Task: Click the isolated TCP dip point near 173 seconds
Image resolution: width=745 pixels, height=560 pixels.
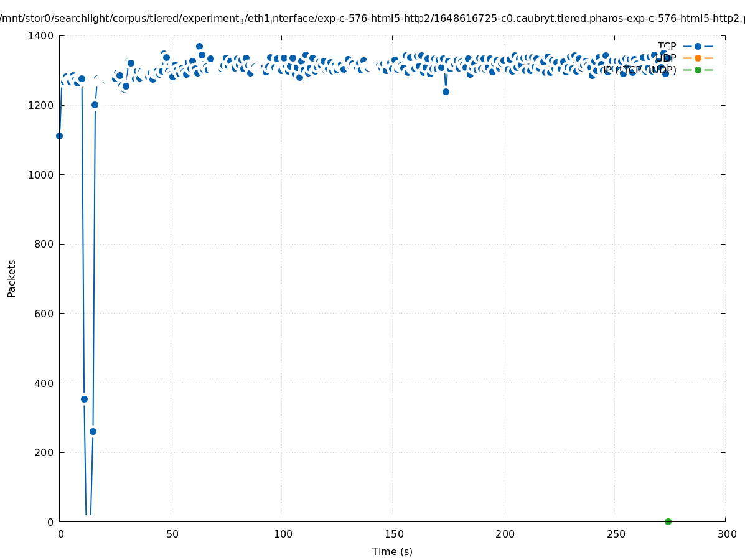Action: coord(446,91)
